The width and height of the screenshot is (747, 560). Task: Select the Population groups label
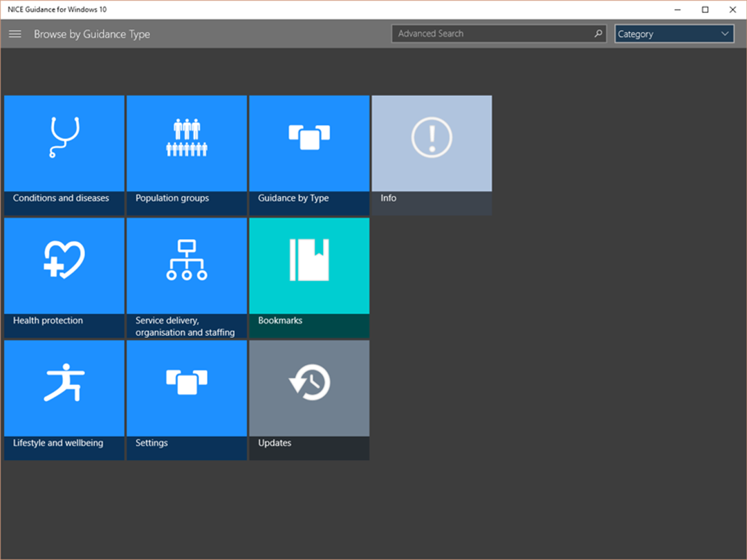[x=172, y=198]
